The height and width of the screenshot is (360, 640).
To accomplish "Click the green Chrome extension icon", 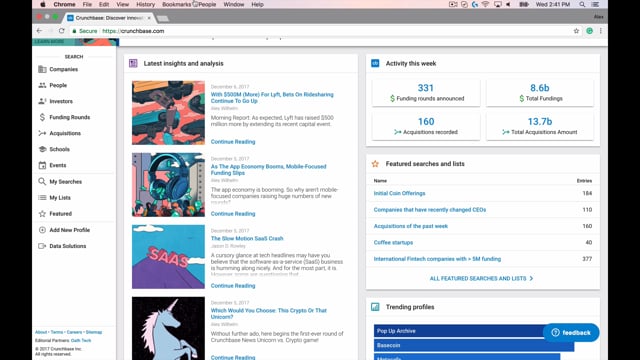I will 589,31.
